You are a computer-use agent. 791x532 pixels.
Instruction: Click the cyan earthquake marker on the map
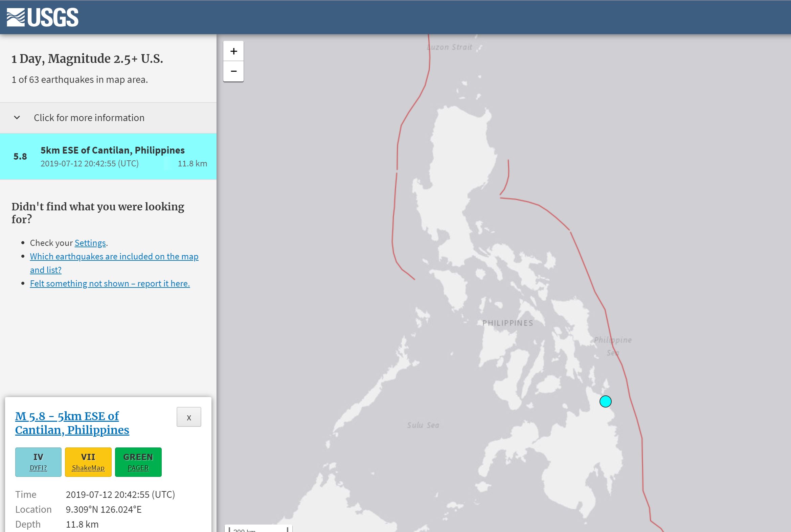coord(605,401)
